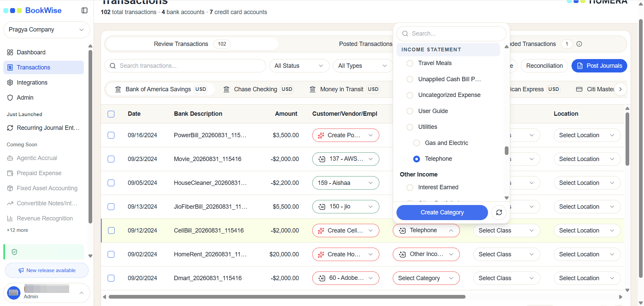Collapse the Telephone category dropdown
This screenshot has height=306, width=644.
(x=426, y=231)
